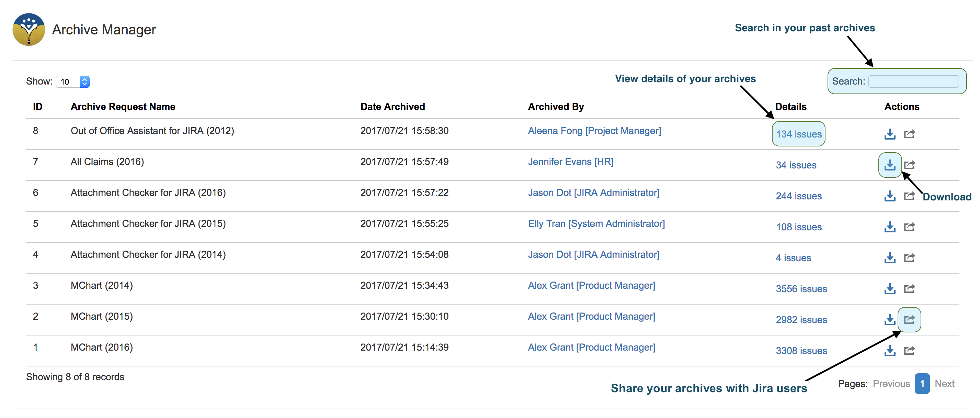Go to page 1 in pagination
This screenshot has height=418, width=980.
[x=922, y=384]
